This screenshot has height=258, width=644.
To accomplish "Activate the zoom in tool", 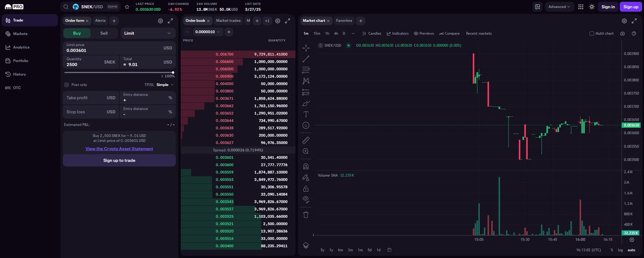I will point(306,151).
